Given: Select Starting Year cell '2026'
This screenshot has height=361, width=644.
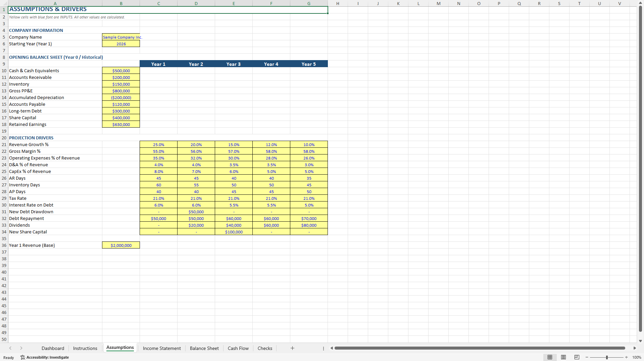Looking at the screenshot, I should 121,44.
